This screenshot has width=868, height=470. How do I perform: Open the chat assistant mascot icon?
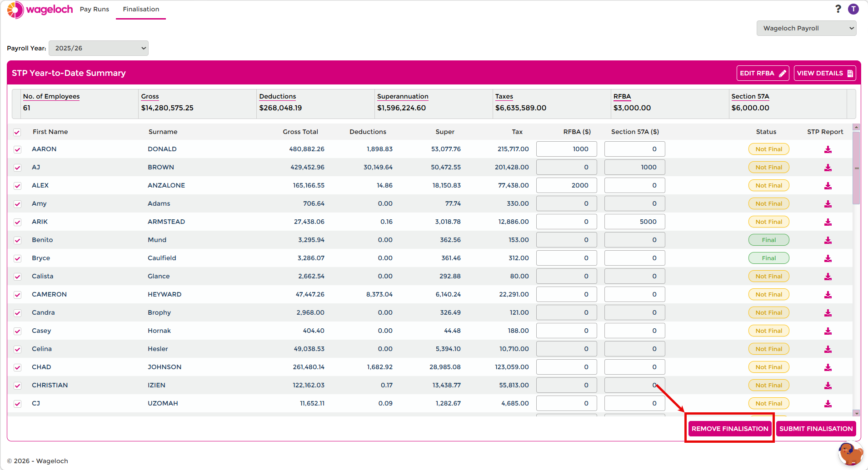[850, 454]
